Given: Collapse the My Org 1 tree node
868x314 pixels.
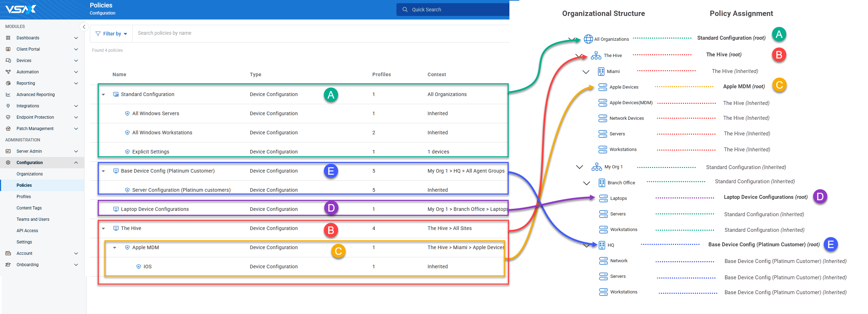Looking at the screenshot, I should [x=579, y=167].
